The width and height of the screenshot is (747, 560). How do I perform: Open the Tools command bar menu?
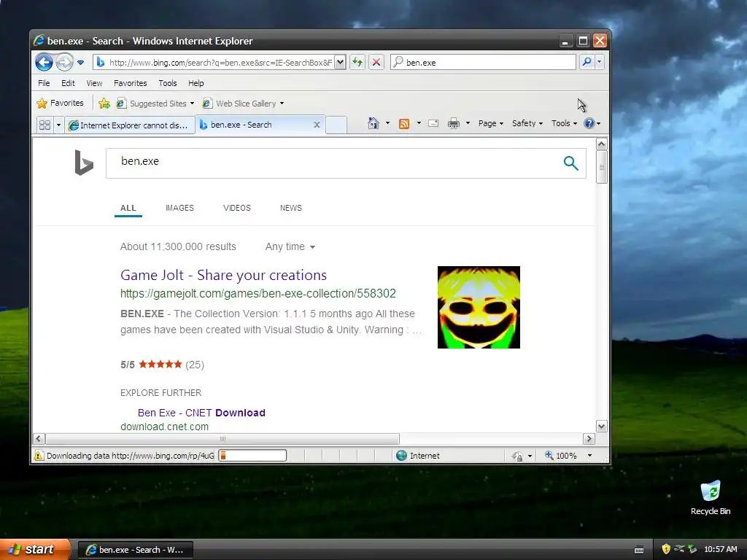tap(564, 123)
